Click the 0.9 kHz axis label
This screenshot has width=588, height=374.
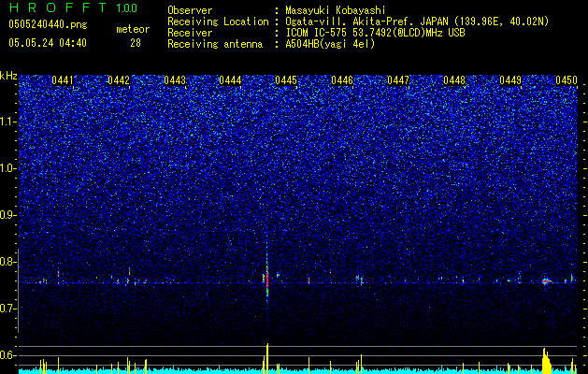8,215
